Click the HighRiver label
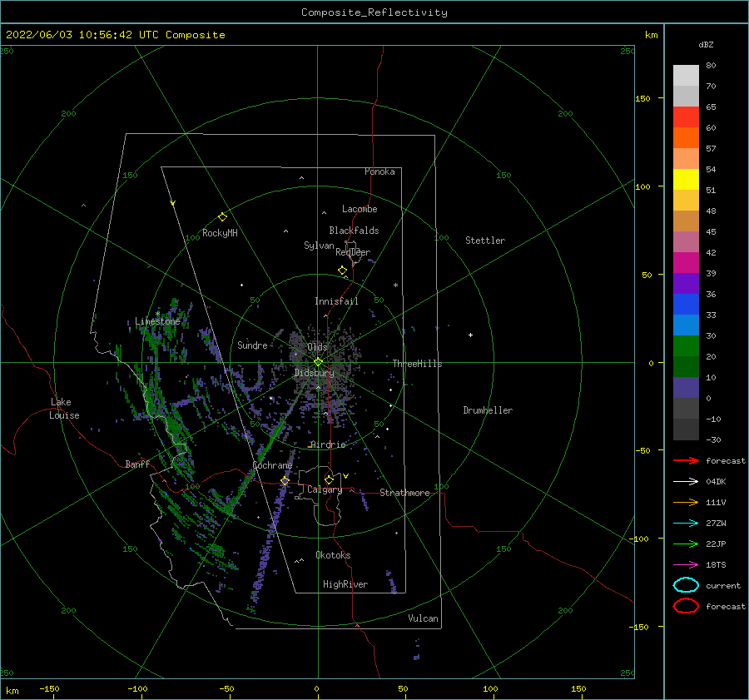 (x=345, y=584)
